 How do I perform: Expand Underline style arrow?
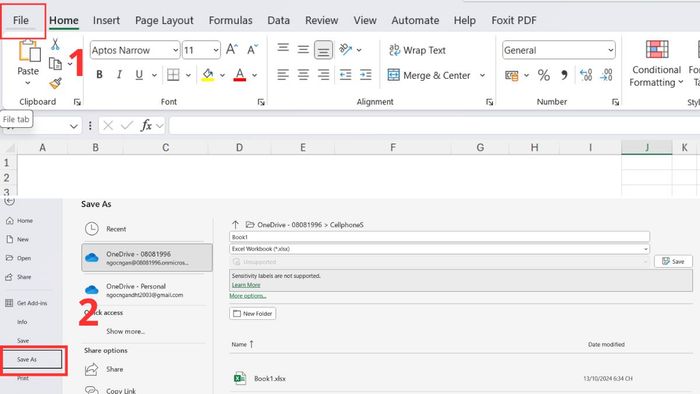tap(154, 75)
